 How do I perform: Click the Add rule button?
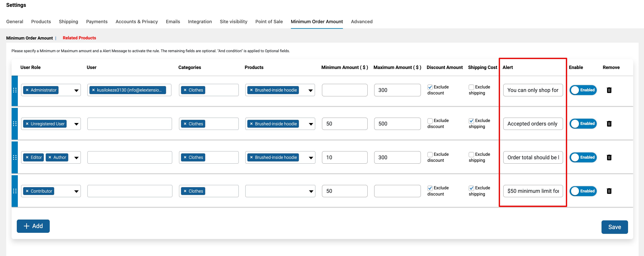click(x=33, y=226)
